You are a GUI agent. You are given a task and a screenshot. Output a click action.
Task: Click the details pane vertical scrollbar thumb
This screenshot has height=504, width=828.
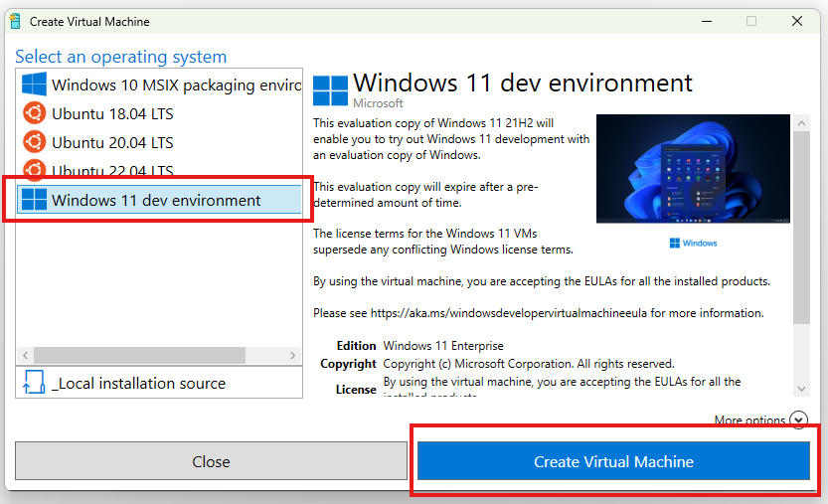coord(801,228)
